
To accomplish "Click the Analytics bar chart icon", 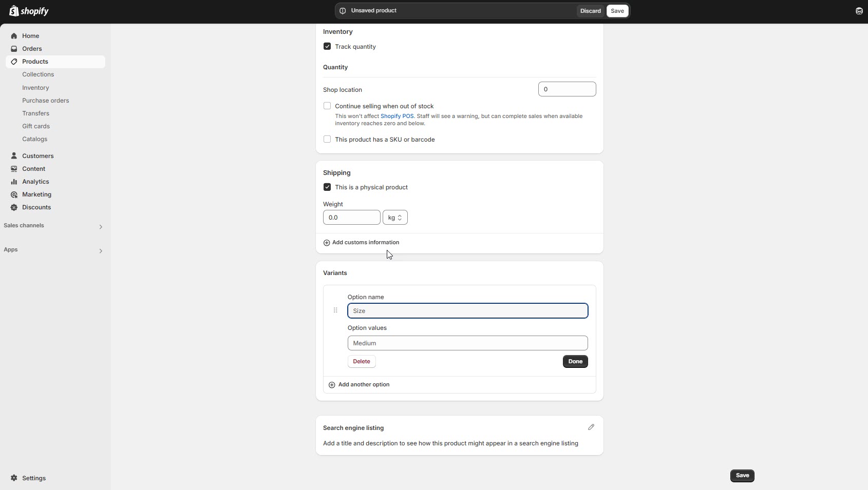I will [14, 182].
